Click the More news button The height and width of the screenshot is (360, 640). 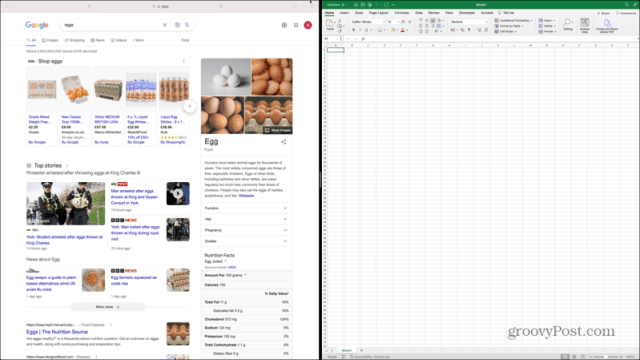tap(108, 307)
